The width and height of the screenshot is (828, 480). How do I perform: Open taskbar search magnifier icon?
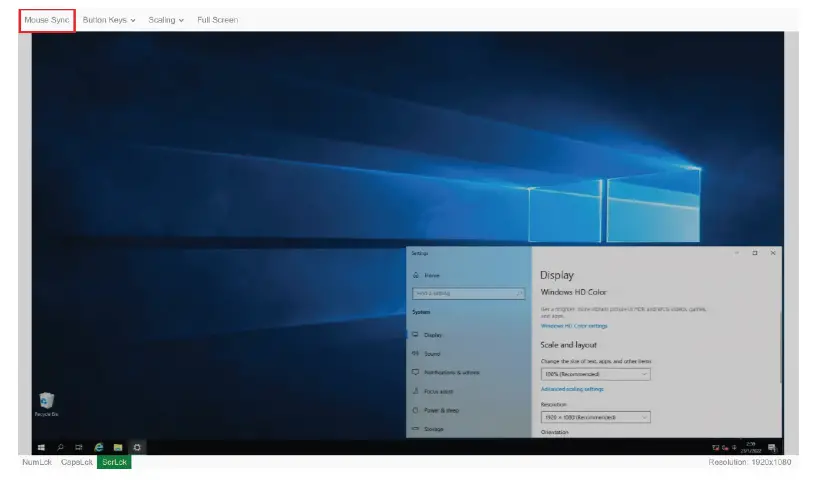pyautogui.click(x=60, y=447)
